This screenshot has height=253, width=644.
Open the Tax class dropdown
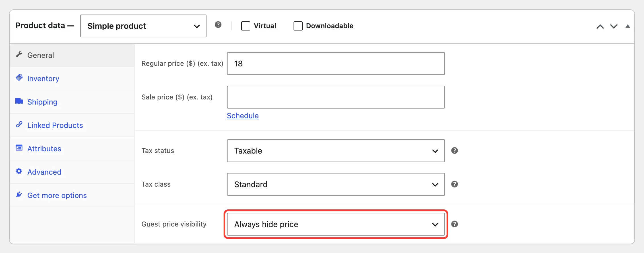(x=336, y=184)
